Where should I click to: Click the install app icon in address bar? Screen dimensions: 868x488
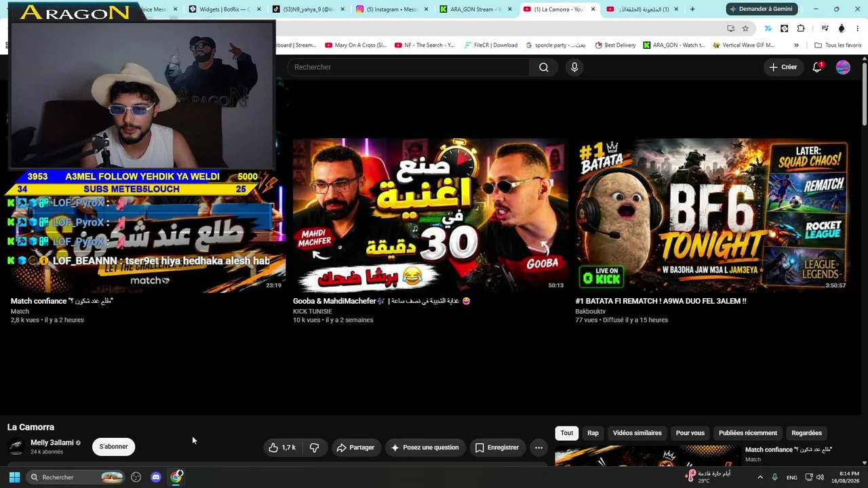click(x=730, y=28)
